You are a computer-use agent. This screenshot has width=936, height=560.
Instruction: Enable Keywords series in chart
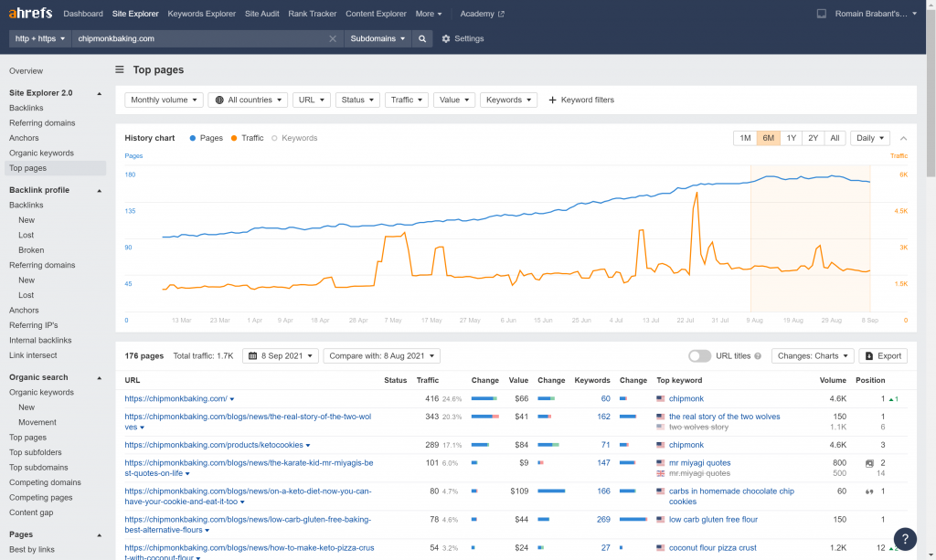[x=294, y=138]
